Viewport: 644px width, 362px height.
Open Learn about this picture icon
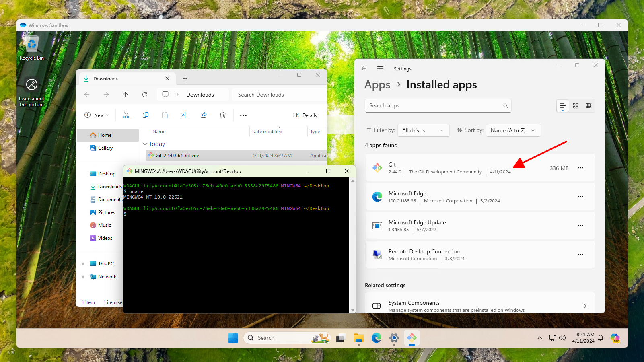tap(32, 93)
